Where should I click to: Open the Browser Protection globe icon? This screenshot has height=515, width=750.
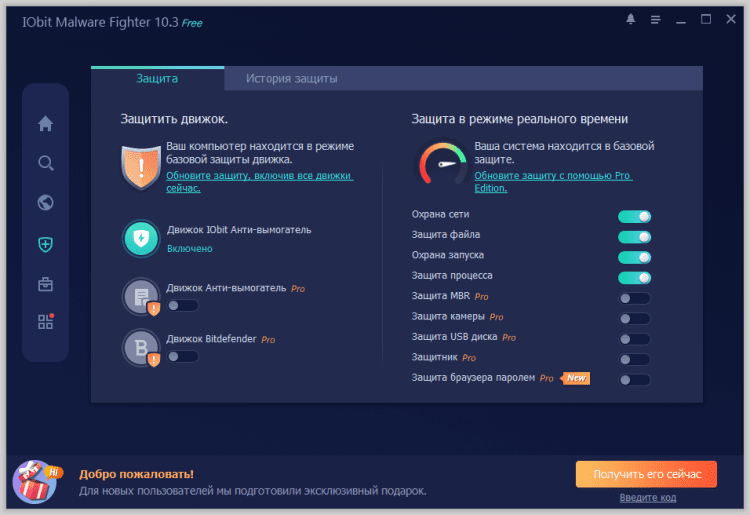click(x=45, y=203)
